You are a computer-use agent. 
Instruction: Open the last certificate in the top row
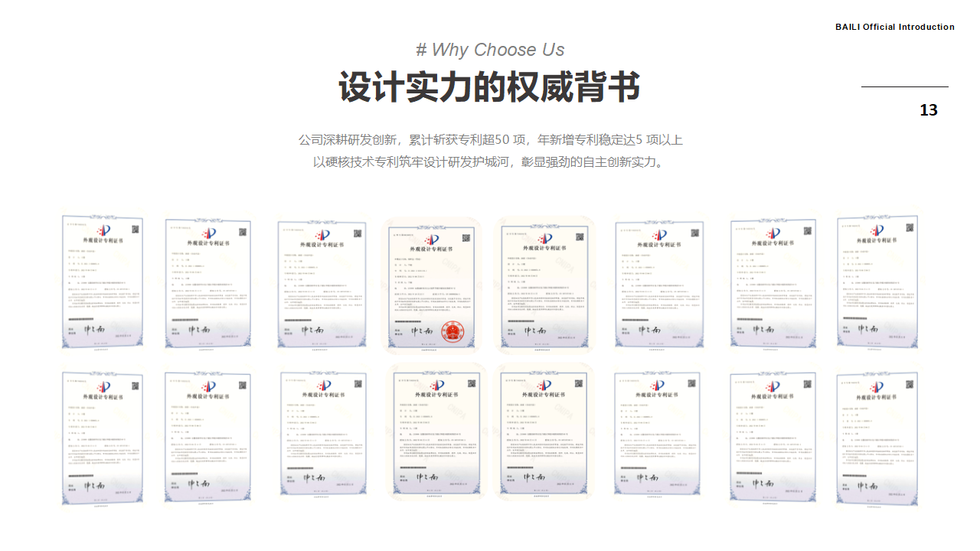(x=877, y=282)
